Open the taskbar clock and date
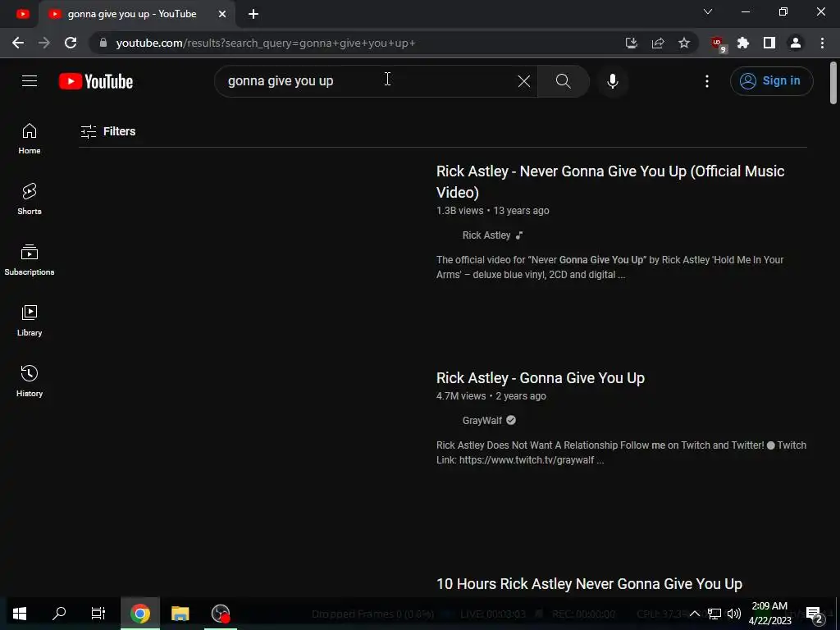Viewport: 840px width, 630px height. point(769,614)
